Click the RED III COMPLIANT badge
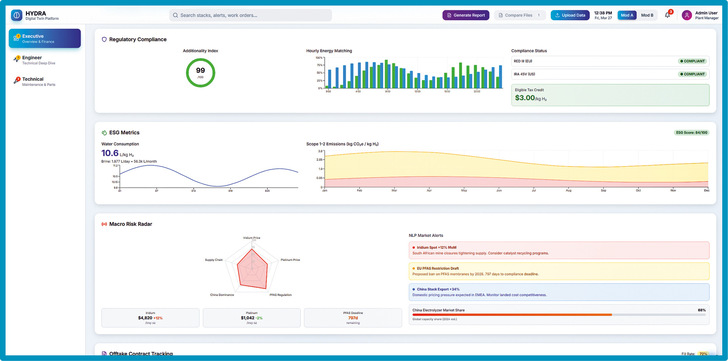728x361 pixels. (x=691, y=61)
